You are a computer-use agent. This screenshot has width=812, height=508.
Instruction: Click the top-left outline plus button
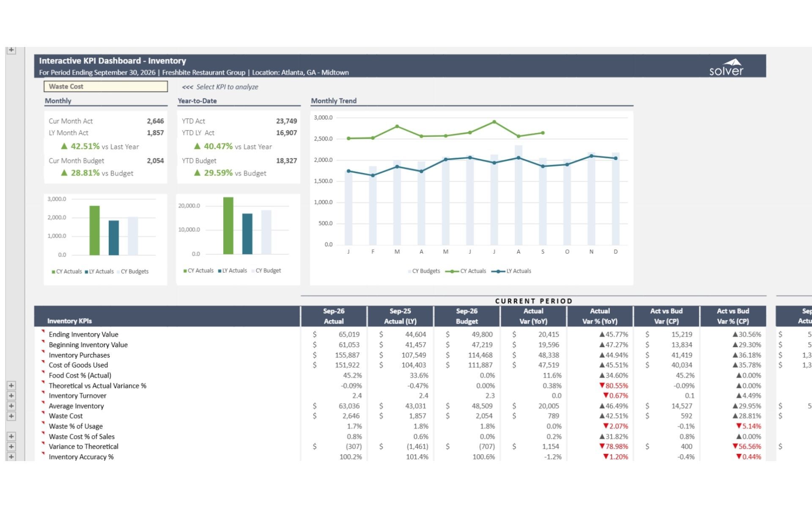coord(11,50)
